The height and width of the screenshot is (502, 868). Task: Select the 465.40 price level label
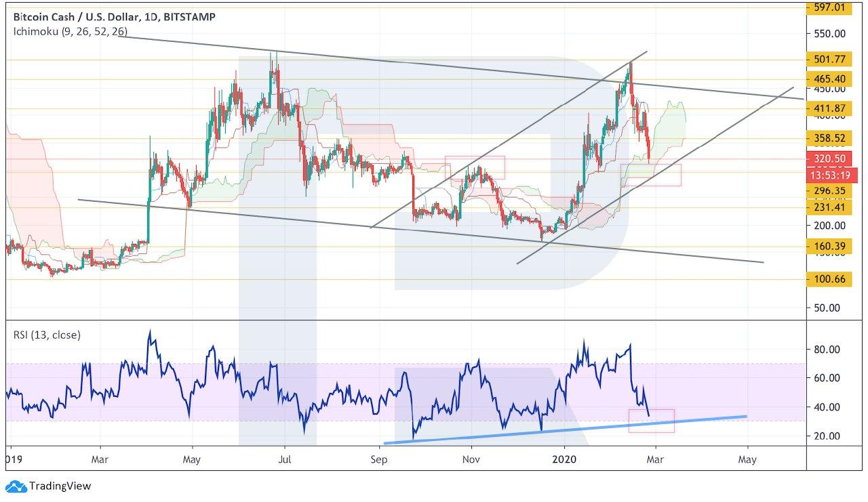[829, 79]
